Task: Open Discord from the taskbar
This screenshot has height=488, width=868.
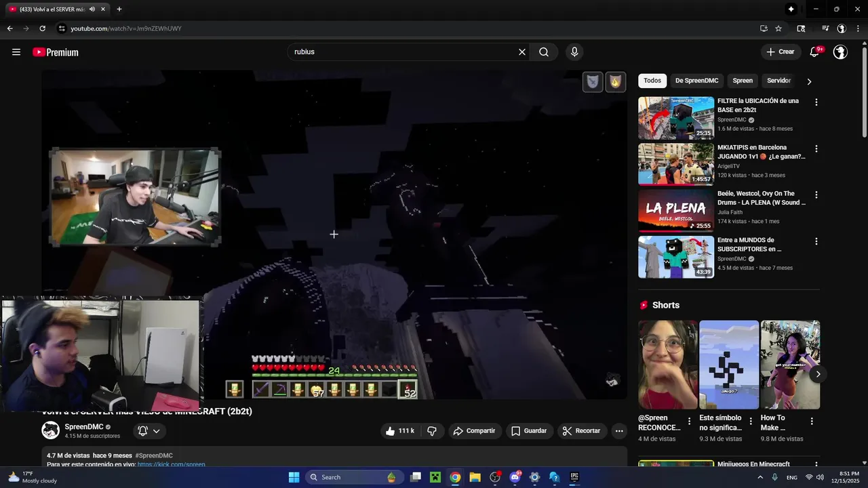Action: click(515, 477)
